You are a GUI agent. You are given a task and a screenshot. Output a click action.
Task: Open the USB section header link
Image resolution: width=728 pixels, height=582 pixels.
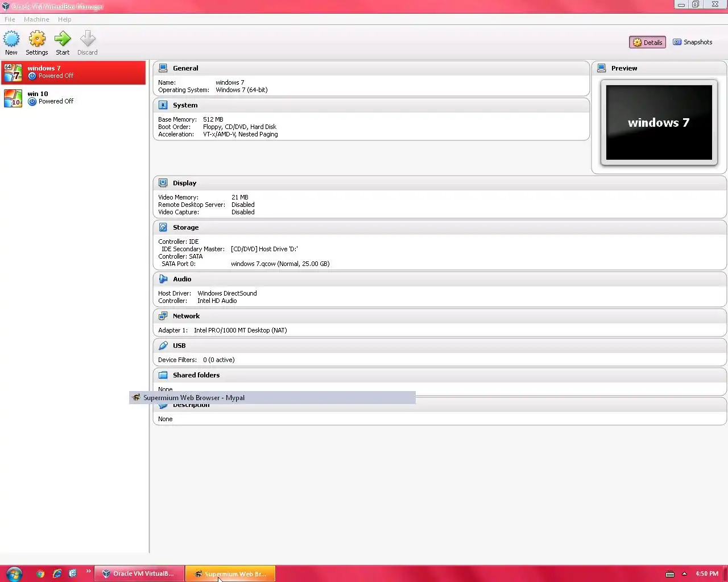[x=179, y=346]
